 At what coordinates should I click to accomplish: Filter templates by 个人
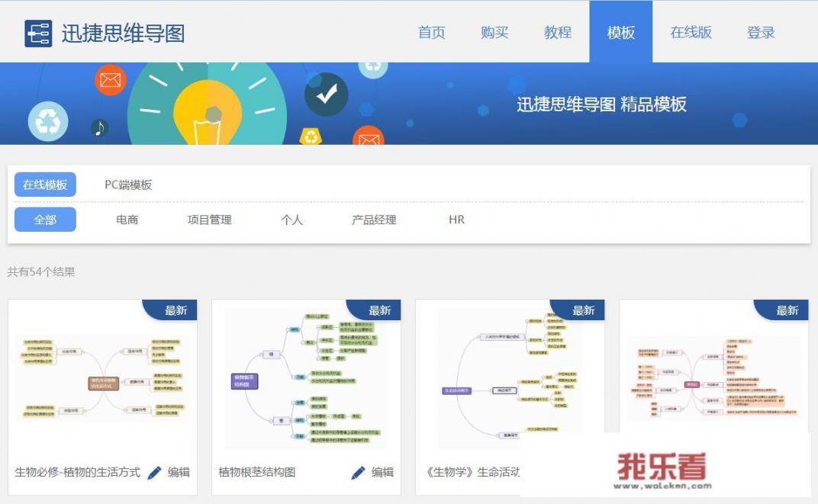(291, 220)
